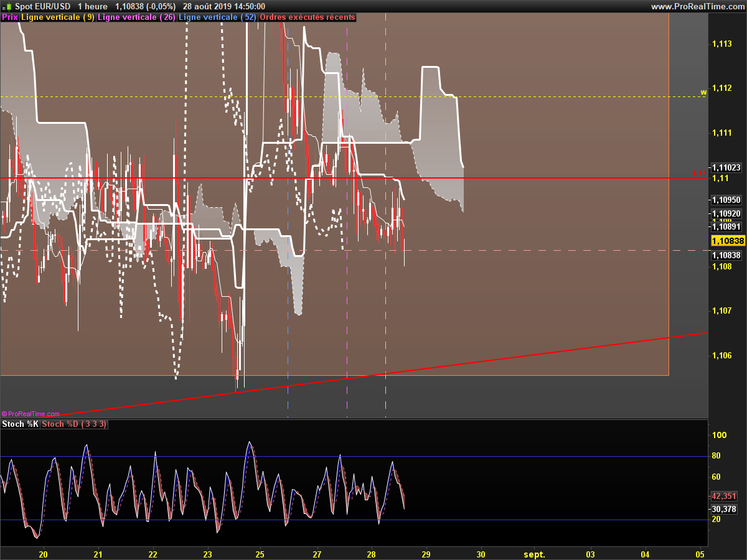The image size is (747, 560).
Task: Click the date label 20 on time axis
Action: pyautogui.click(x=44, y=554)
